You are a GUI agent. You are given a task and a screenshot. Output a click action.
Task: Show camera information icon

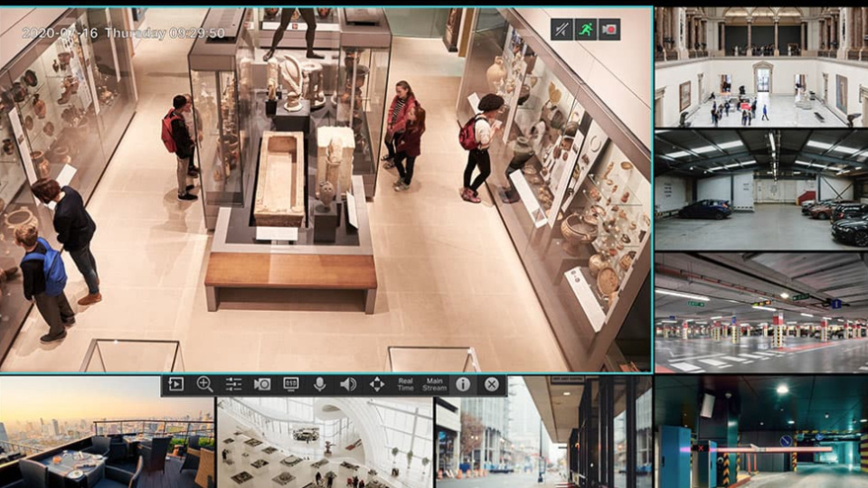(463, 384)
